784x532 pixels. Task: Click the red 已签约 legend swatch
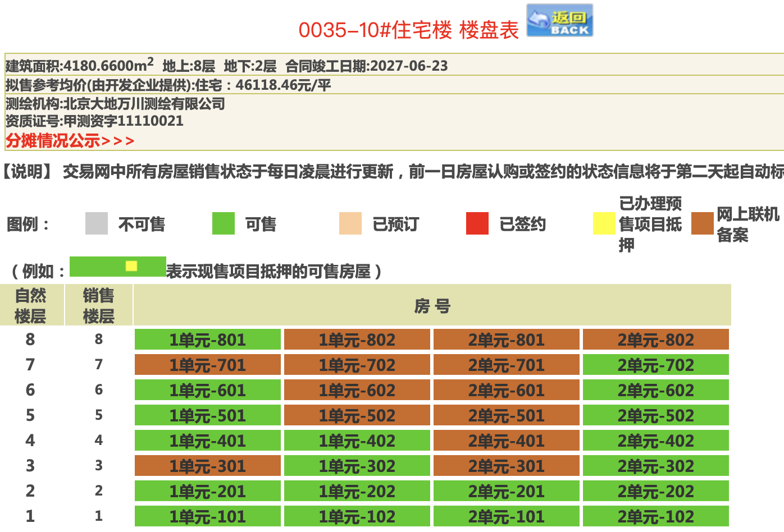click(x=477, y=223)
